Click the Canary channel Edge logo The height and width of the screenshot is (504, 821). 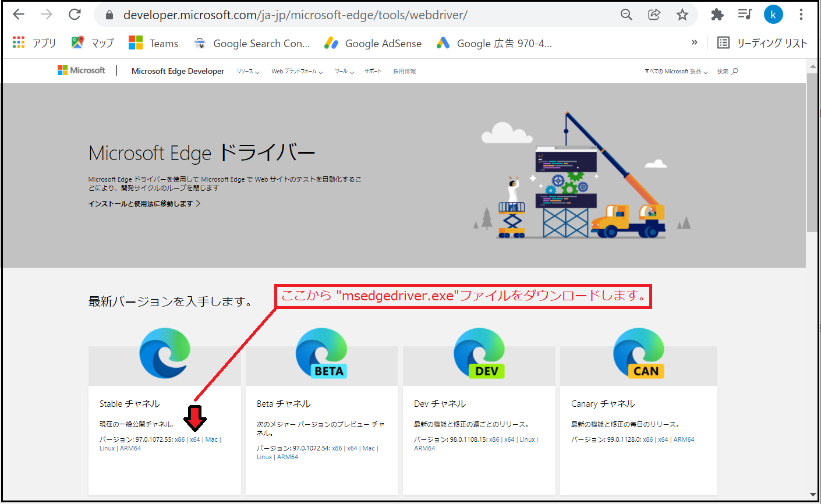click(639, 353)
